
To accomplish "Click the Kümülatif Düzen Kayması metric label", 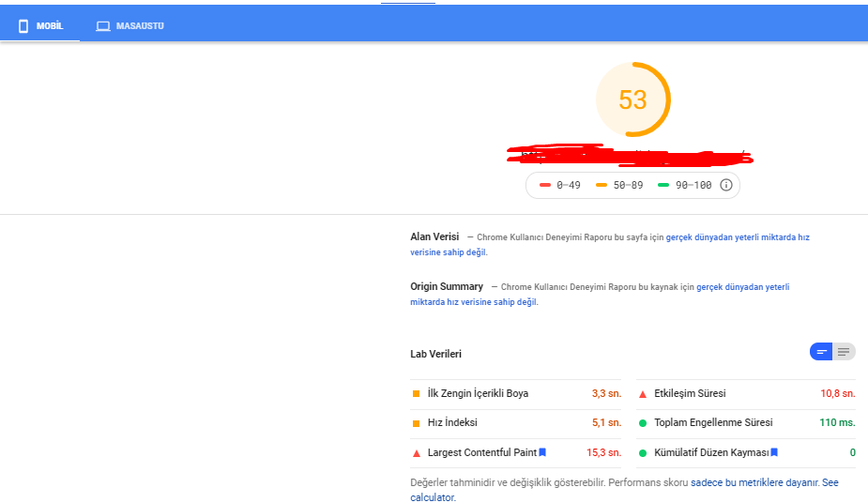I will [x=711, y=452].
